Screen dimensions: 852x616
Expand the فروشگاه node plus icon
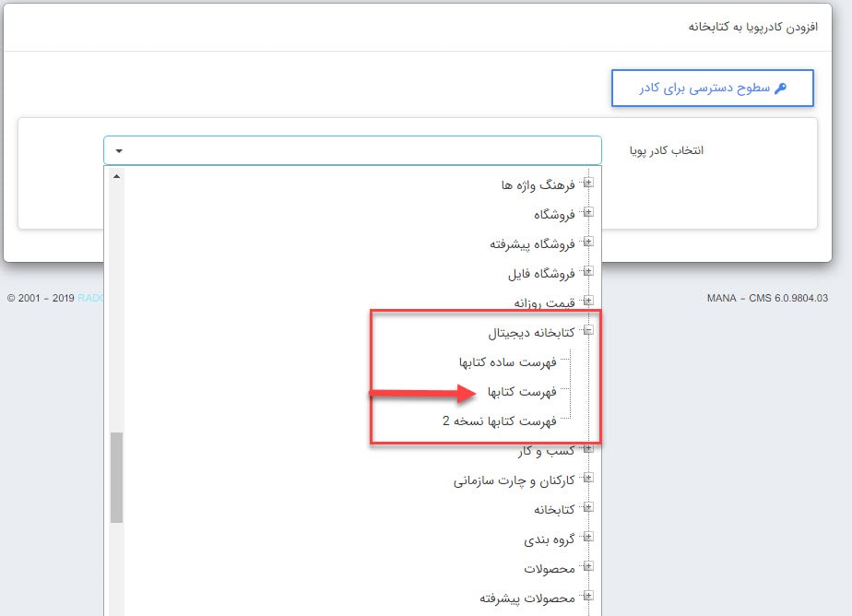[x=589, y=213]
